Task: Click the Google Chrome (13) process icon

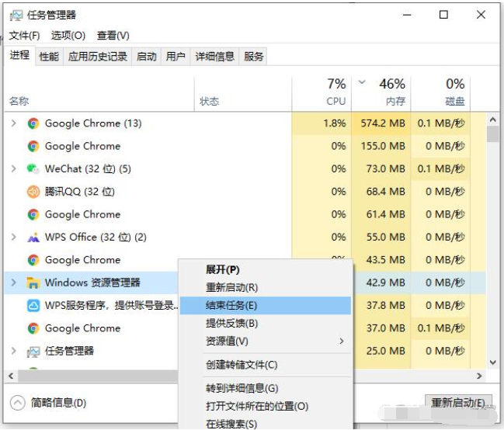Action: (x=33, y=123)
